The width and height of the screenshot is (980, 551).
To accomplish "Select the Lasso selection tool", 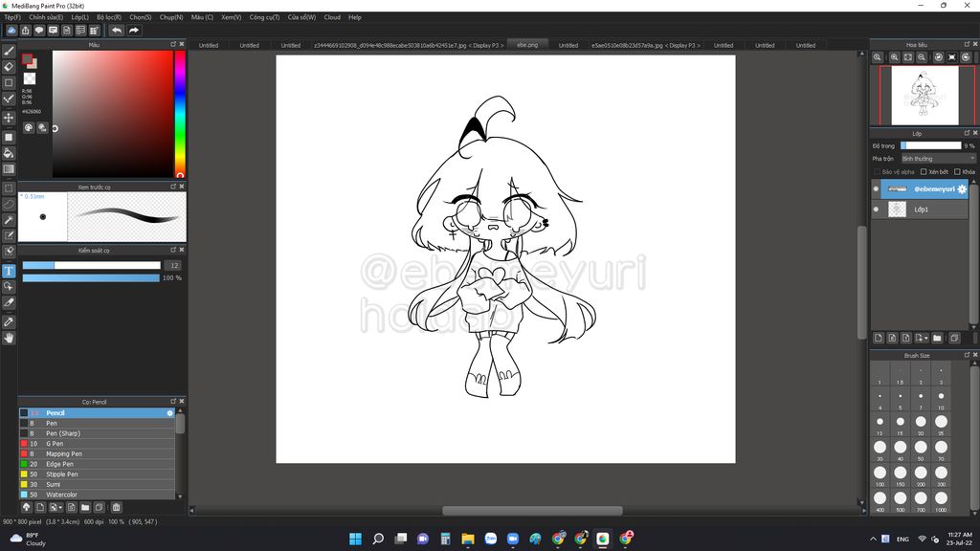I will [9, 204].
